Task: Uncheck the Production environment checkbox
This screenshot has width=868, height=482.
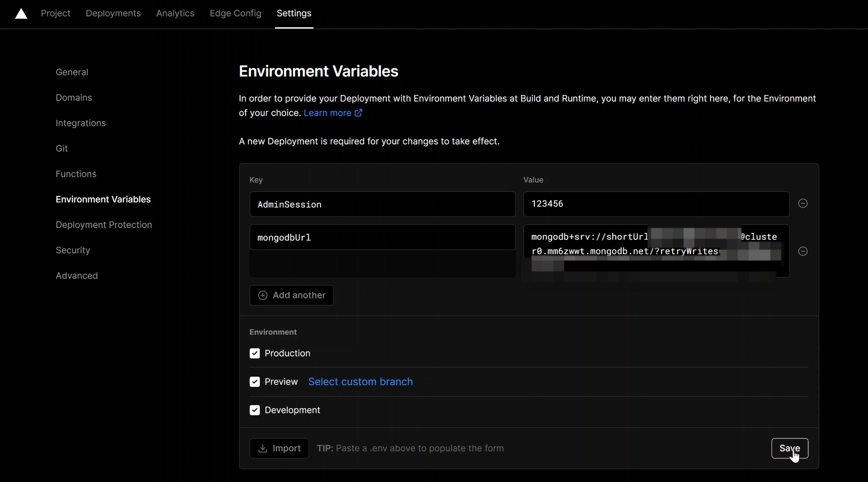Action: pyautogui.click(x=255, y=353)
